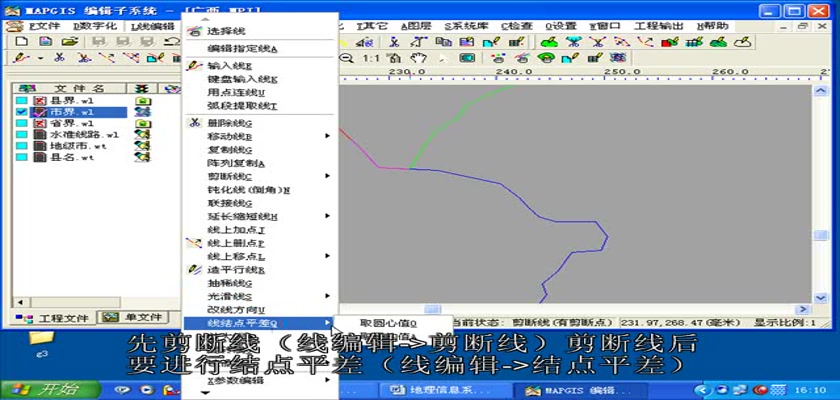
Task: Choose 删除线 from the menu
Action: point(259,123)
